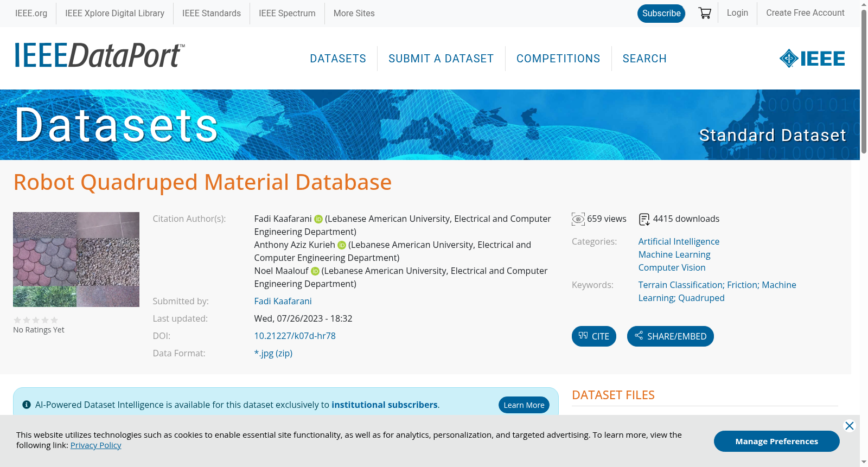Click the page vertical scrollbar
The image size is (868, 467).
(864, 81)
